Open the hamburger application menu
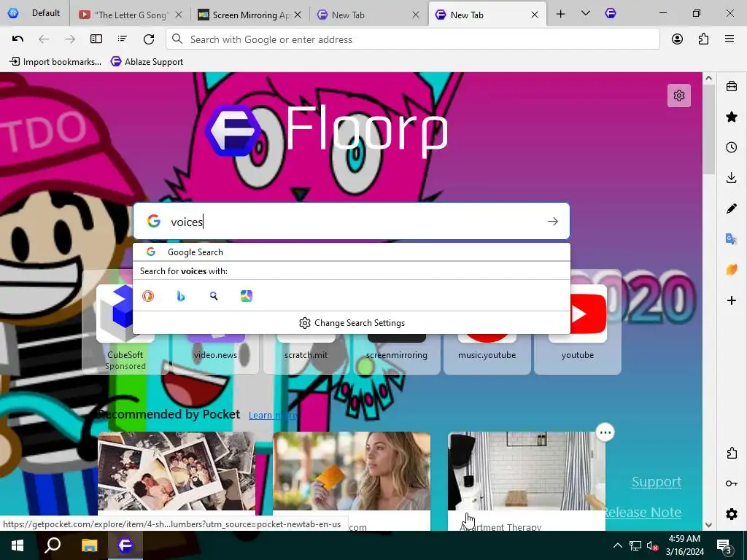 729,39
